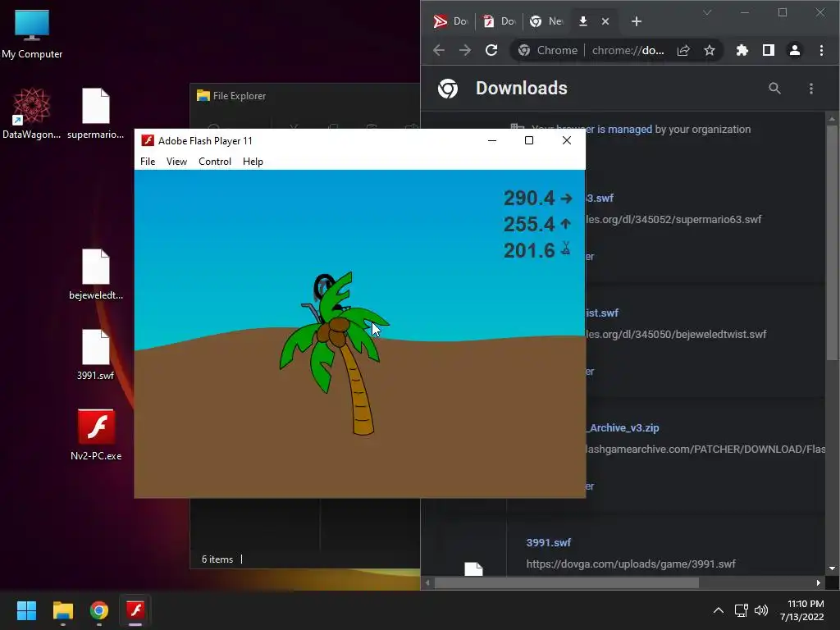This screenshot has width=840, height=630.
Task: Reload the Chrome downloads page
Action: pos(491,50)
